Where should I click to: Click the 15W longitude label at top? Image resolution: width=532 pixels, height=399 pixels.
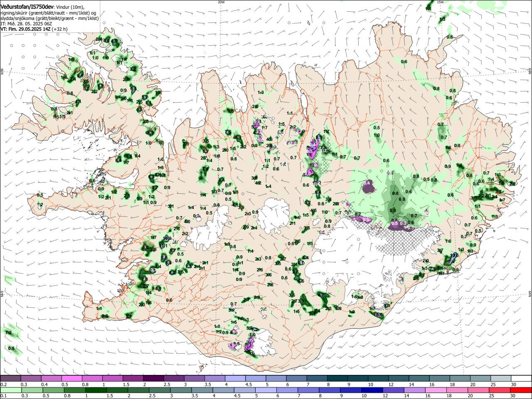tap(440, 2)
